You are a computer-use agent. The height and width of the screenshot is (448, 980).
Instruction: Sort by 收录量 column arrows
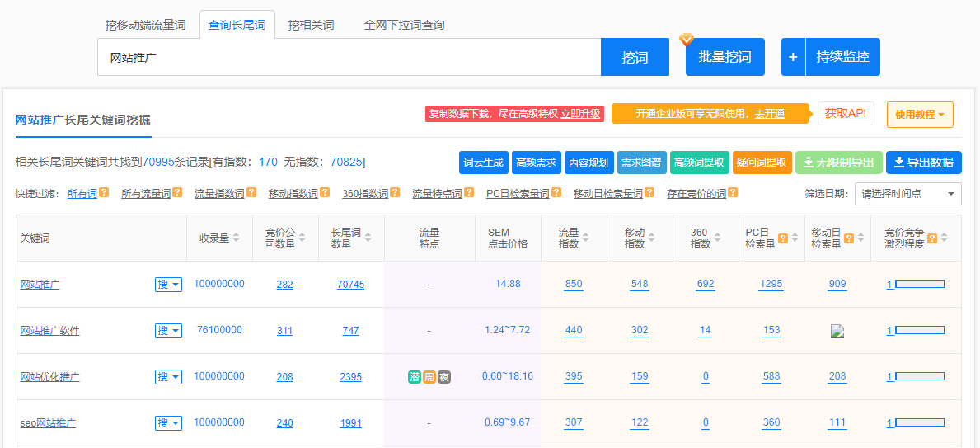coord(237,238)
